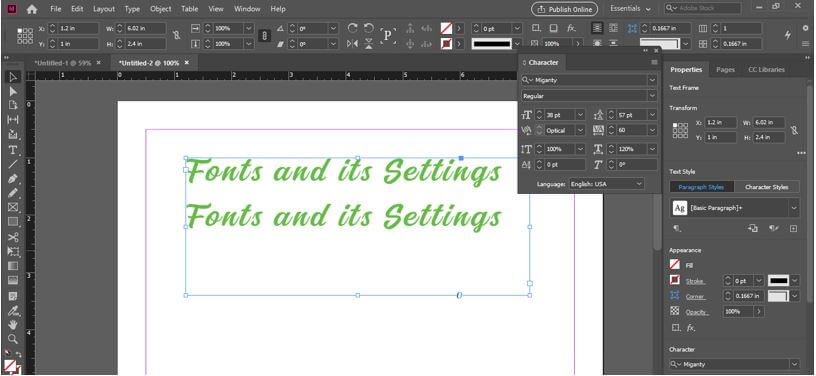Click the Fill swatch in control bar

pos(446,28)
